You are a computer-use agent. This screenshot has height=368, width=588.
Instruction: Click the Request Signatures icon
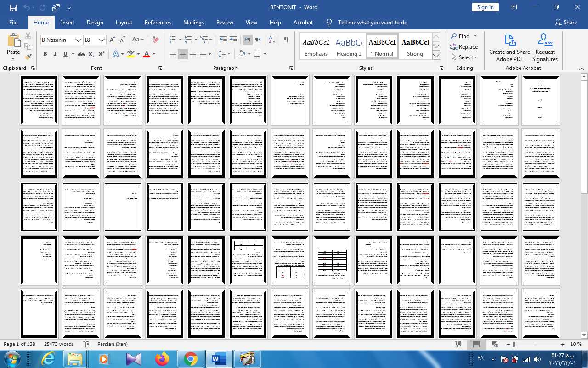[x=545, y=47]
